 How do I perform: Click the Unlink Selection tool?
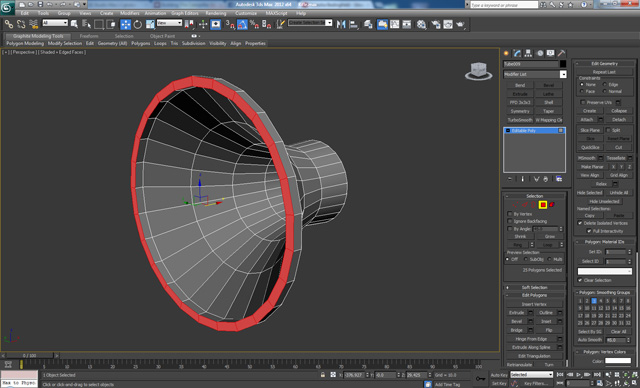tap(21, 24)
